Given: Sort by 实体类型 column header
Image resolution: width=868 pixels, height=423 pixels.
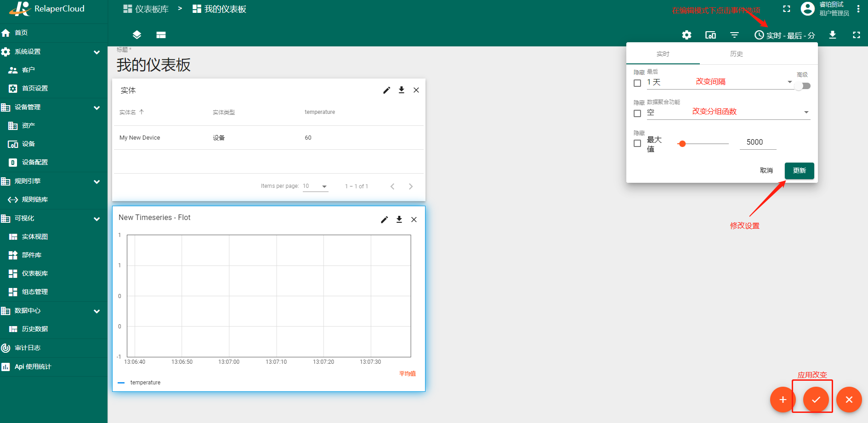Looking at the screenshot, I should tap(224, 112).
